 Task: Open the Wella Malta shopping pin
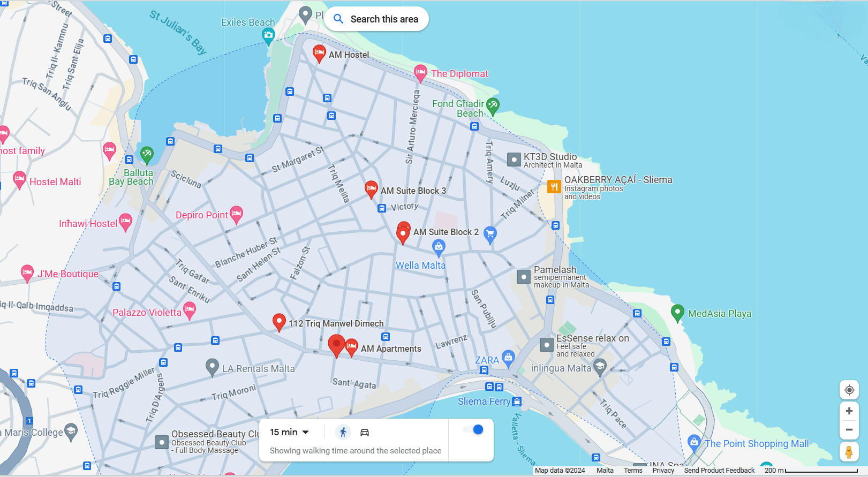tap(439, 247)
